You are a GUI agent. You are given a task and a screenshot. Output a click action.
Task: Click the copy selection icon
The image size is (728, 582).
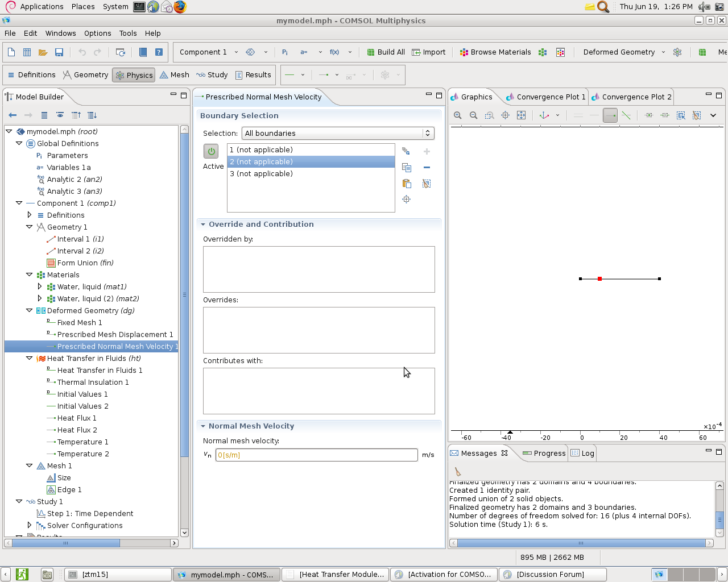pos(407,168)
